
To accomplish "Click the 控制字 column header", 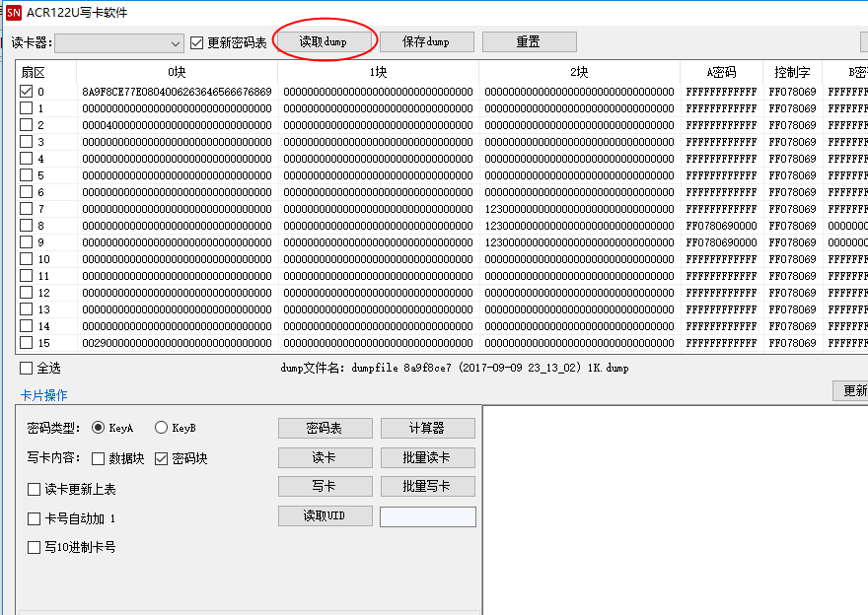I will (792, 72).
